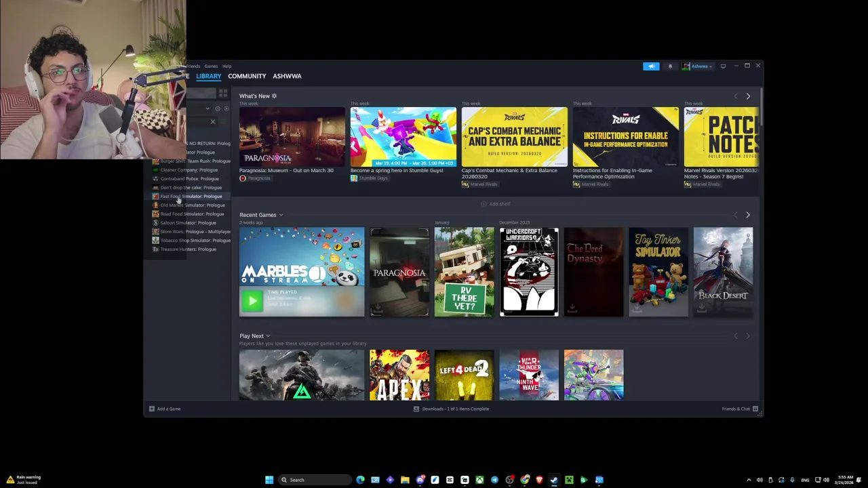
Task: Open Minecraft creeper icon on taskbar
Action: (x=569, y=480)
